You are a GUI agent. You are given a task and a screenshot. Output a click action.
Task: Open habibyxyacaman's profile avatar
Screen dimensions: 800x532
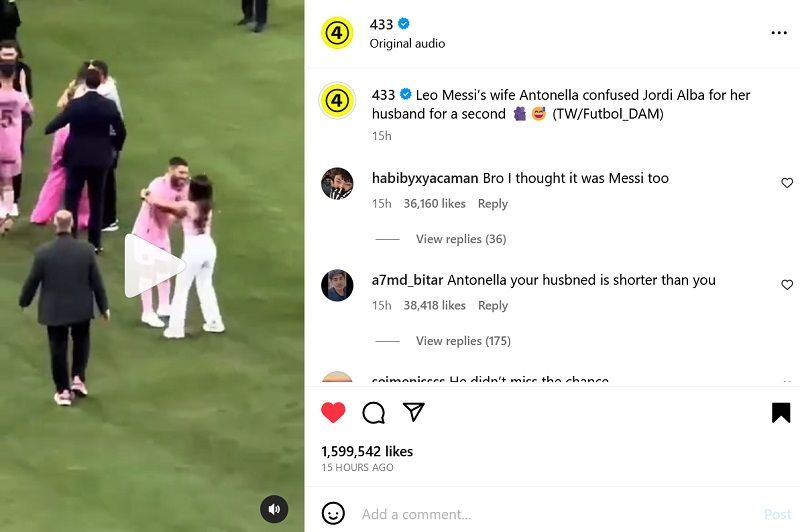(337, 183)
